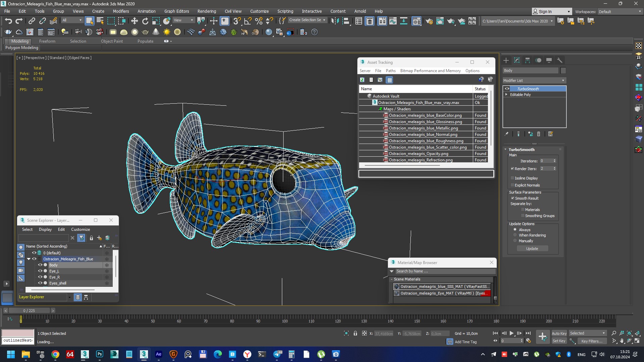Enable Isoline Display checkbox
644x362 pixels.
512,178
